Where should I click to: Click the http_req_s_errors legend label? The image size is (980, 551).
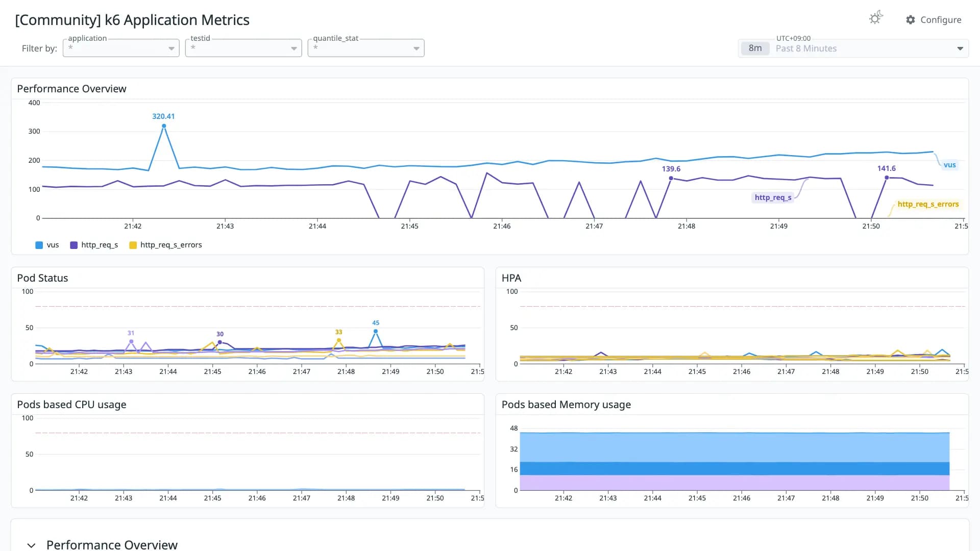pos(171,245)
